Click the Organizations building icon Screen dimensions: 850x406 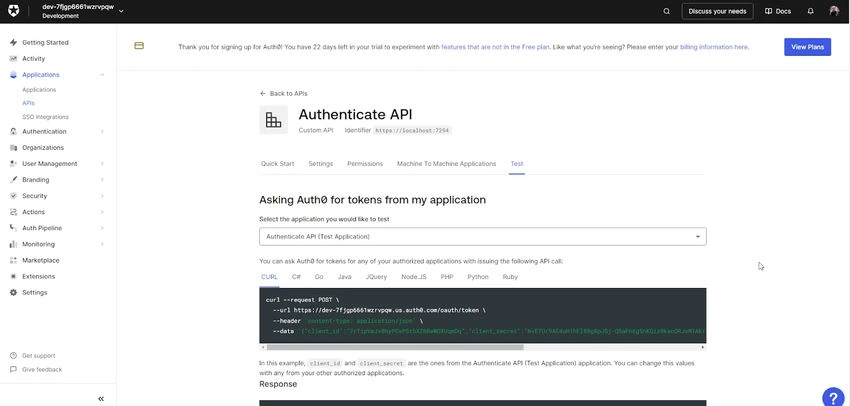(14, 147)
